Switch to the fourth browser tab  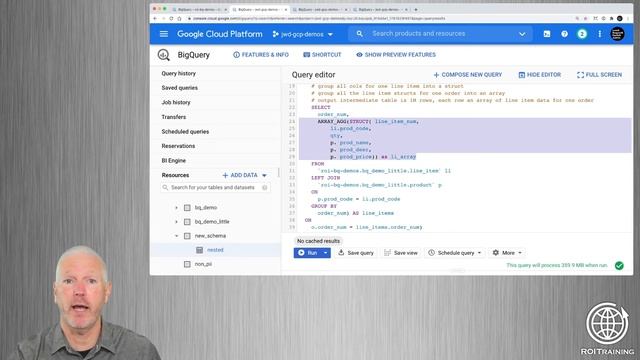380,9
